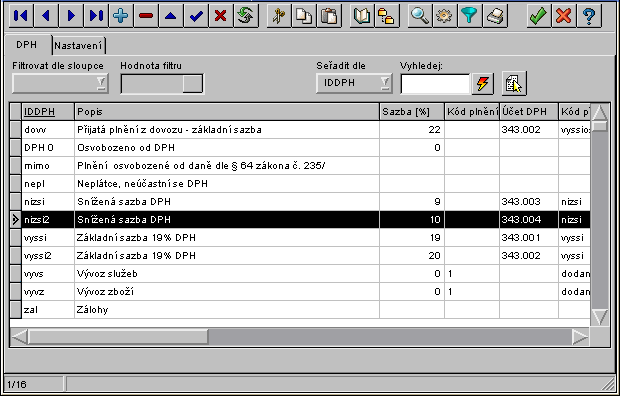The image size is (620, 396).
Task: Select the DPH tab
Action: [27, 44]
